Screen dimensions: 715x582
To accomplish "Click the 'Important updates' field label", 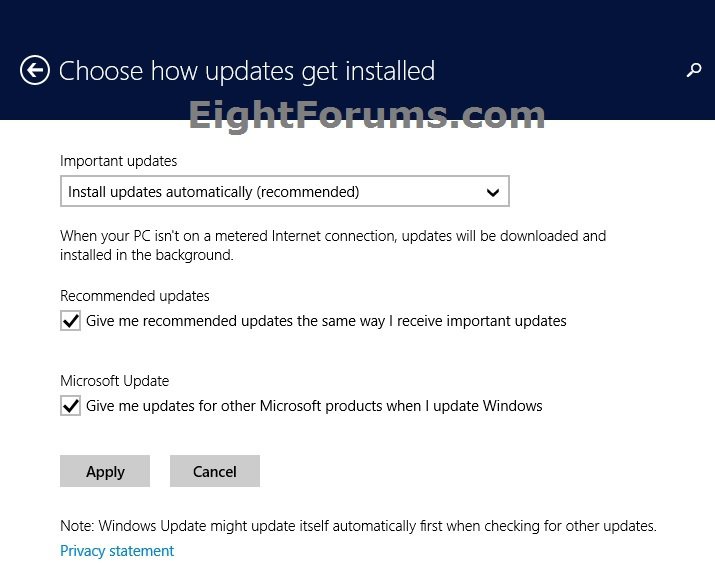I will [118, 161].
